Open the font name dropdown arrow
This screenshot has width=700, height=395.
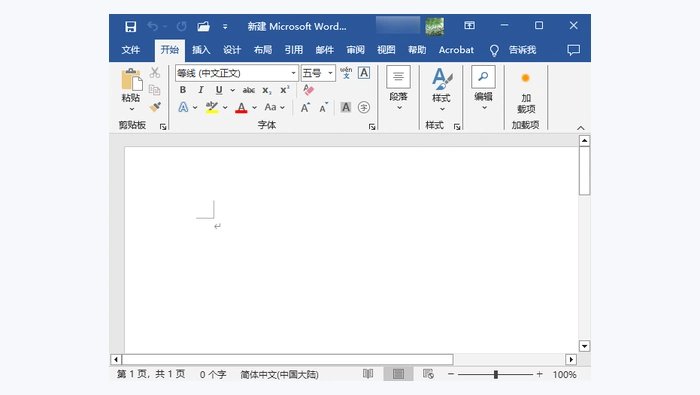point(293,73)
